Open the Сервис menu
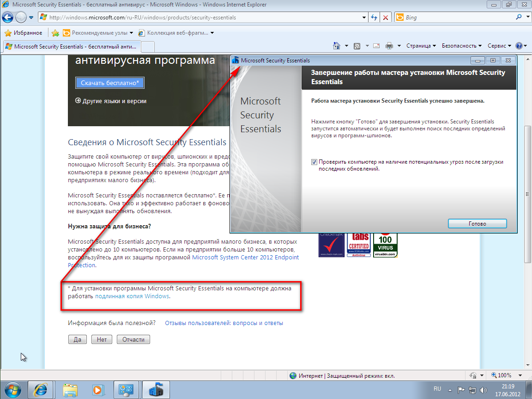532x399 pixels. [499, 46]
